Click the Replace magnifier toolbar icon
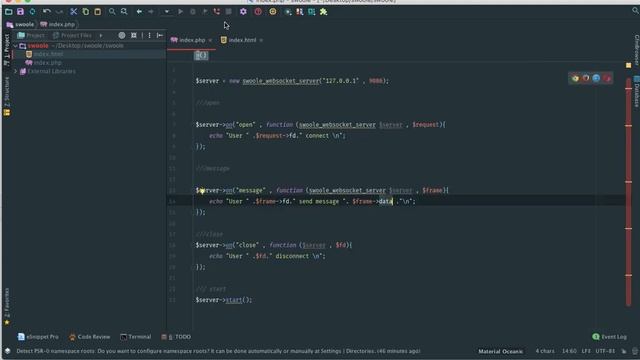Viewport: 640px width, 360px height. pyautogui.click(x=124, y=12)
